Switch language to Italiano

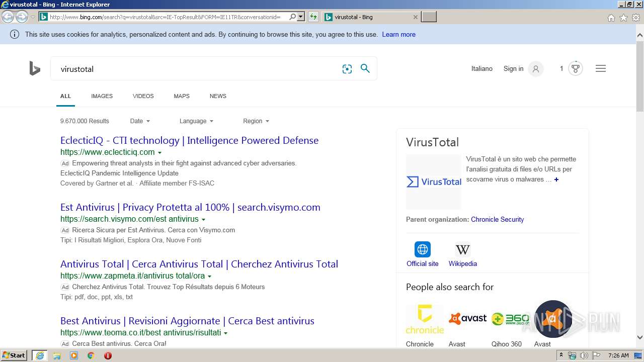click(x=482, y=68)
